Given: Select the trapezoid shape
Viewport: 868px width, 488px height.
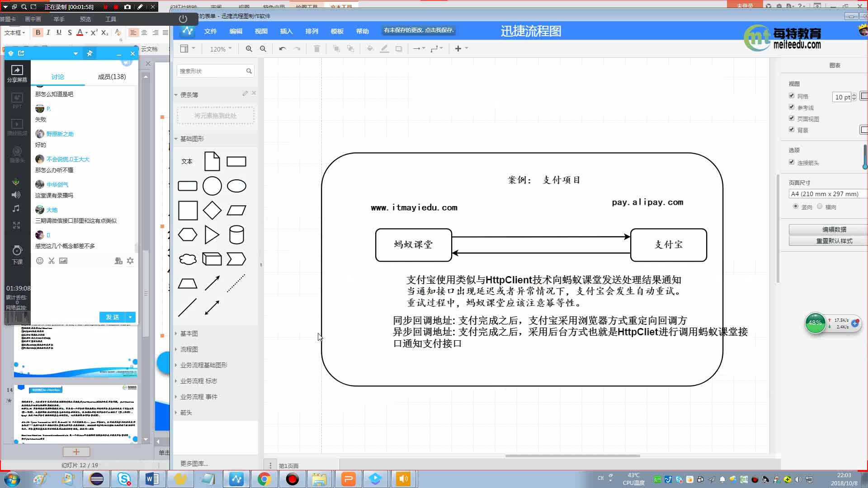Looking at the screenshot, I should tap(188, 283).
